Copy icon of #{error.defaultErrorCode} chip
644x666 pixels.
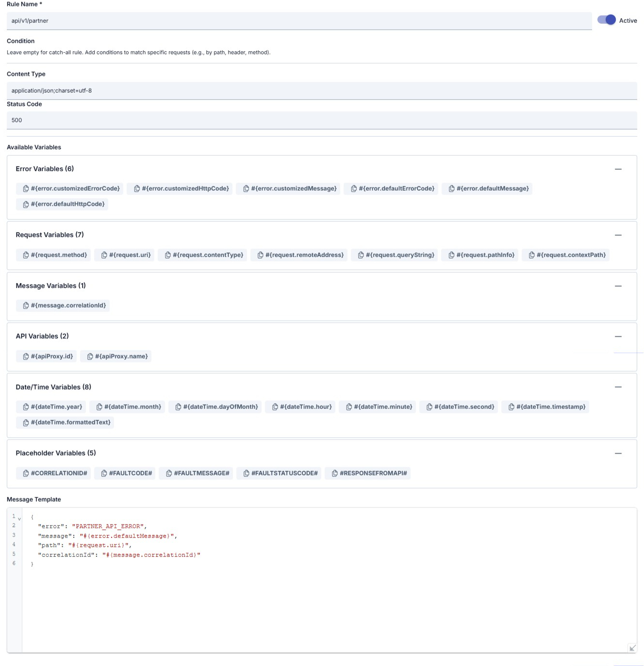354,189
